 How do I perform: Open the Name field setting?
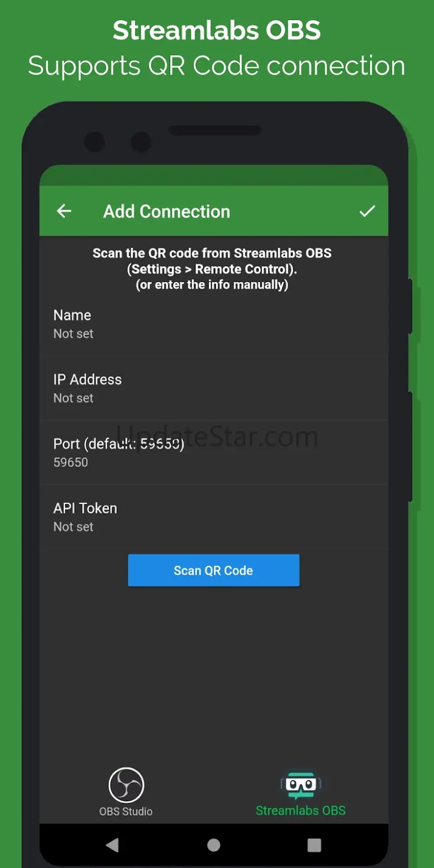pyautogui.click(x=214, y=324)
